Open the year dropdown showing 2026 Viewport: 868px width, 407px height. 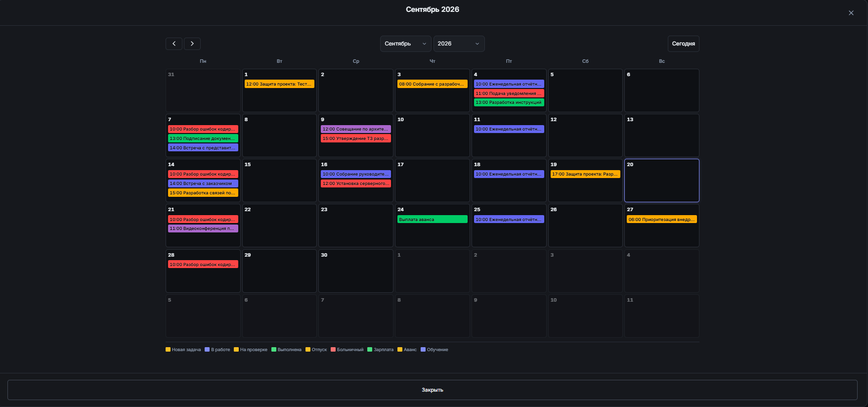tap(459, 44)
